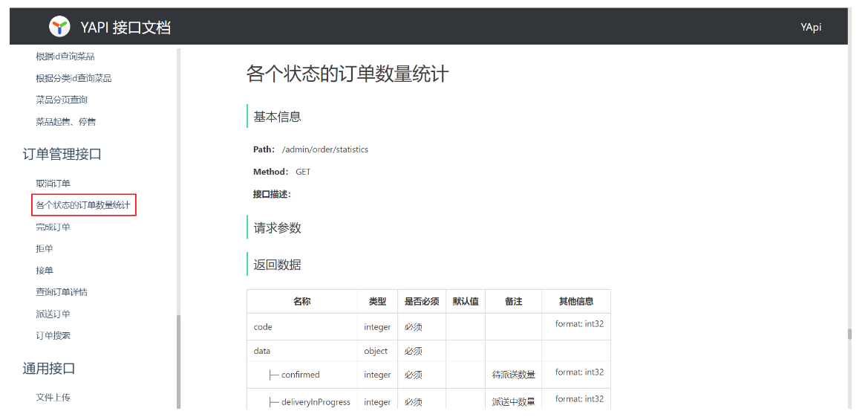Image resolution: width=868 pixels, height=420 pixels.
Task: Jump to 通用接口 section heading
Action: coord(49,369)
